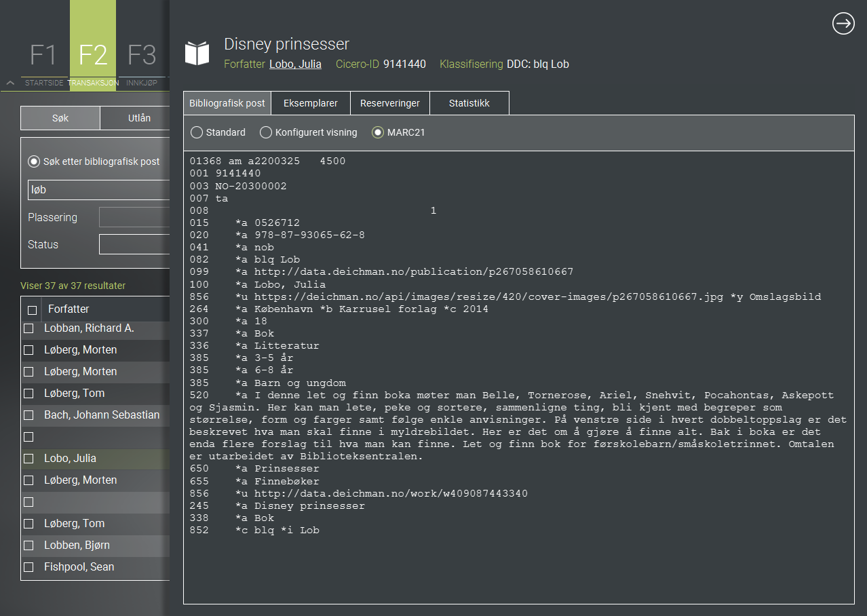
Task: Check the box for Lobben, Bjørn
Action: (28, 545)
